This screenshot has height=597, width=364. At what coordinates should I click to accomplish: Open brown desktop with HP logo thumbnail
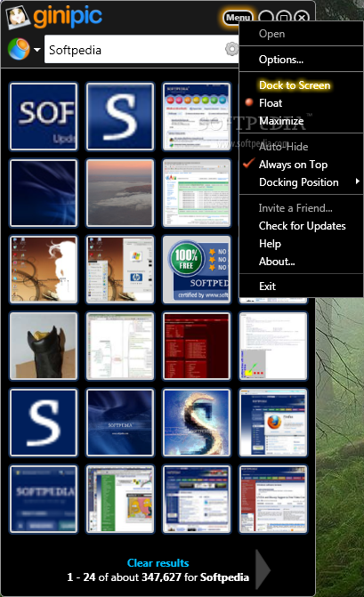[120, 270]
